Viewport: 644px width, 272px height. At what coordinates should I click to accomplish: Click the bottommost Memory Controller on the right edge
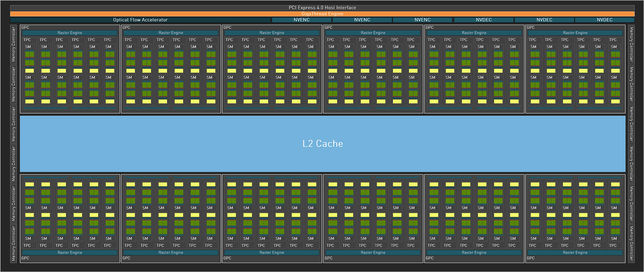pos(631,243)
